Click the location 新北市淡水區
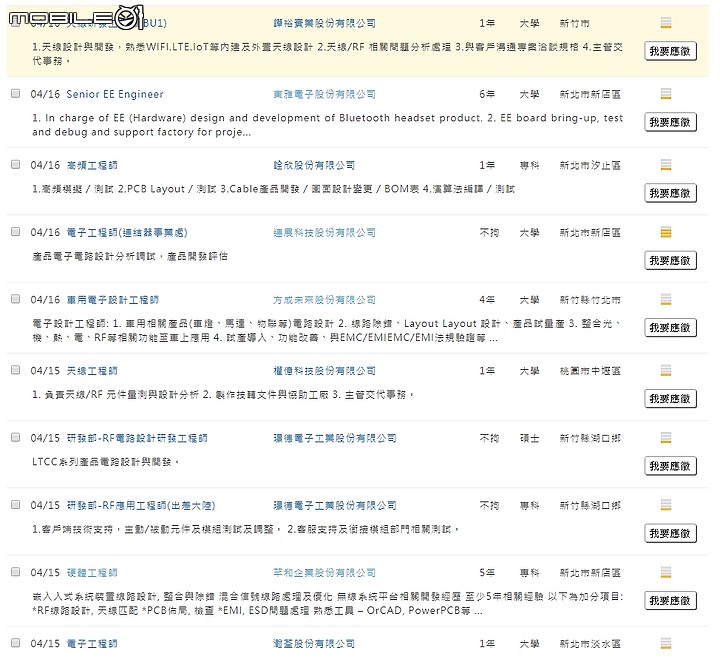 tap(590, 643)
